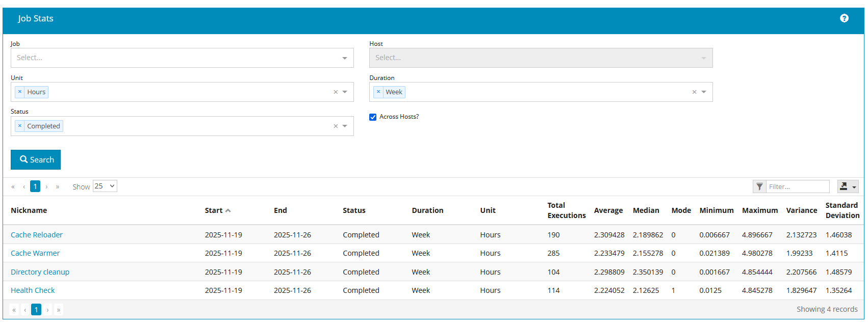868x325 pixels.
Task: Select page 1 in bottom pagination
Action: click(36, 310)
